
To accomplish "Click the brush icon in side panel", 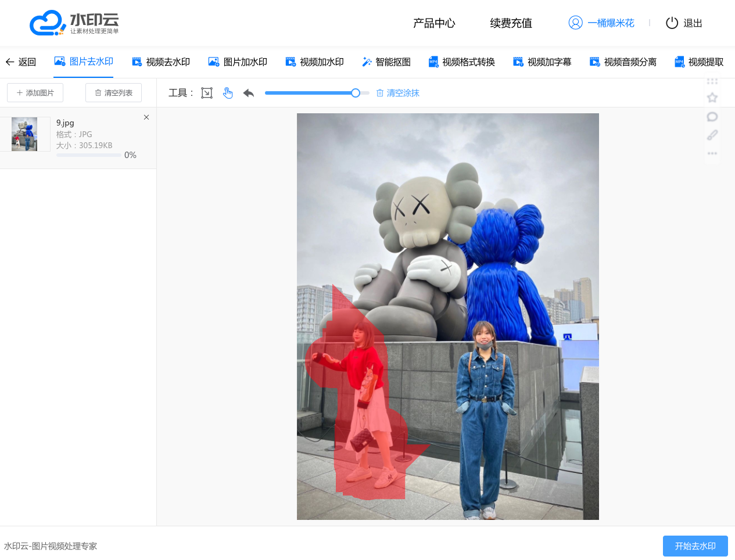I will point(712,135).
